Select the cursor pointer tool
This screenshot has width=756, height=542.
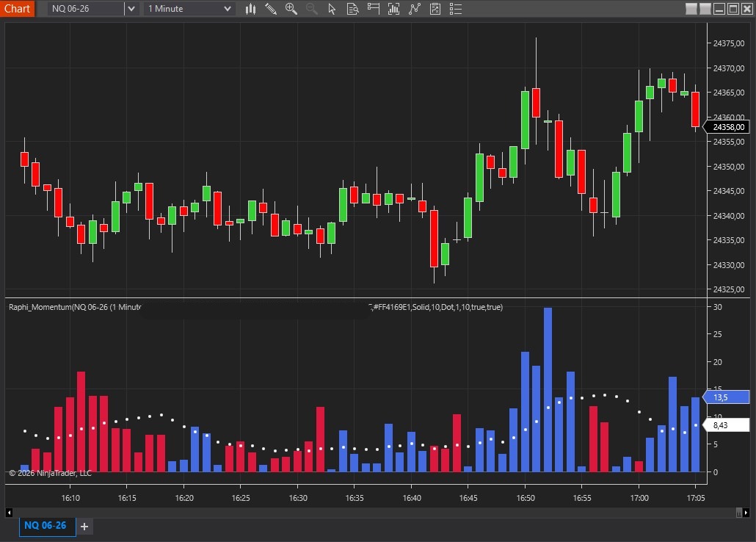tap(332, 9)
